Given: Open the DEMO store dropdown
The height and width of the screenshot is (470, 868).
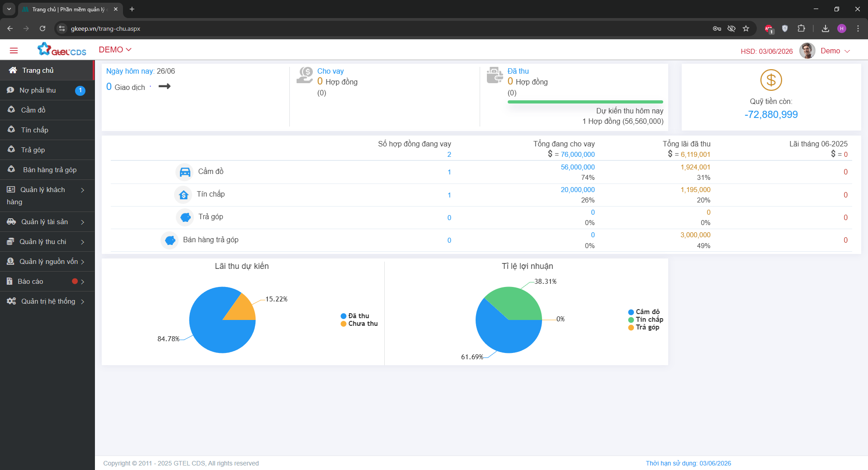Looking at the screenshot, I should coord(115,50).
